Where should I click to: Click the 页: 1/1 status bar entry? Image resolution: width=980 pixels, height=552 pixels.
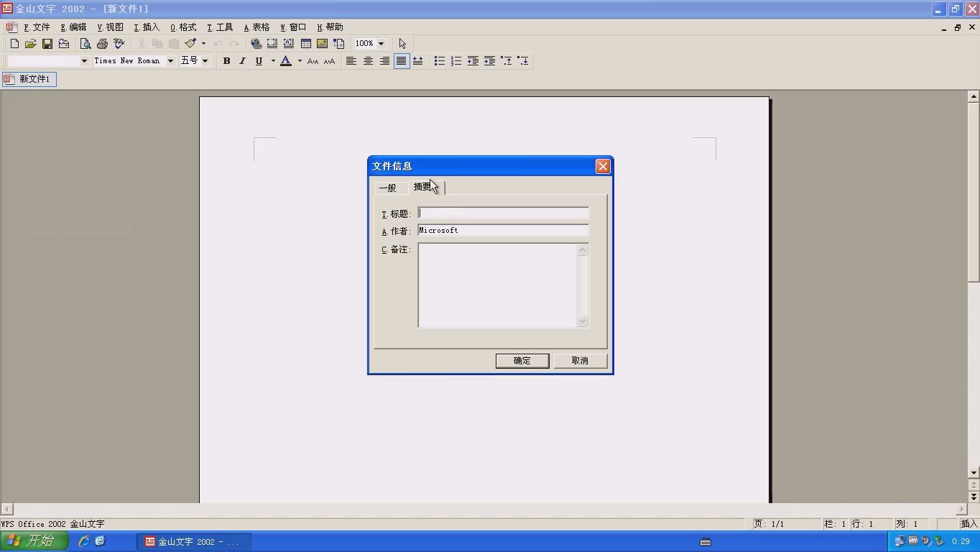pyautogui.click(x=785, y=524)
